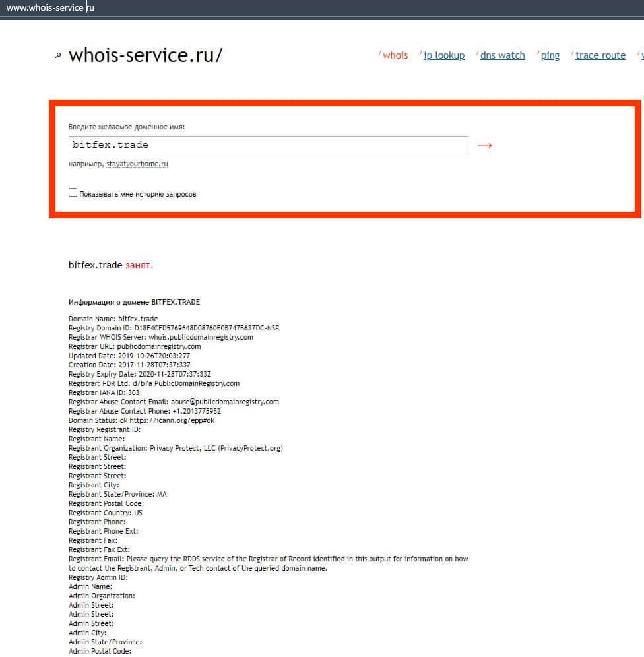644x657 pixels.
Task: Click the www.whois-service.ru address bar text
Action: 50,7
